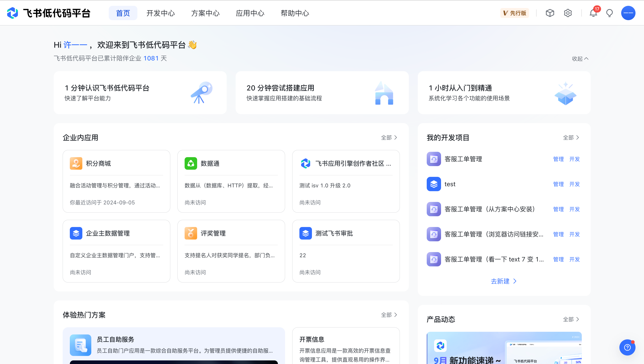
Task: Click '你最近访问于 2024-09-05' text
Action: (x=102, y=202)
